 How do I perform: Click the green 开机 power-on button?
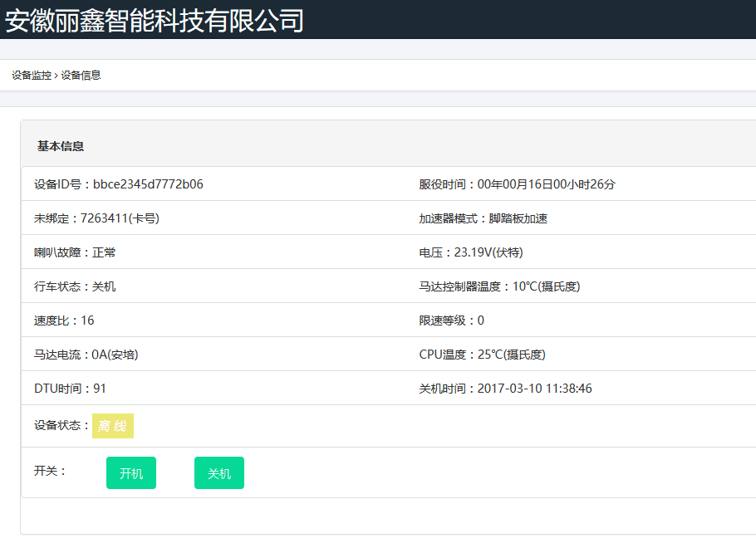(x=131, y=473)
